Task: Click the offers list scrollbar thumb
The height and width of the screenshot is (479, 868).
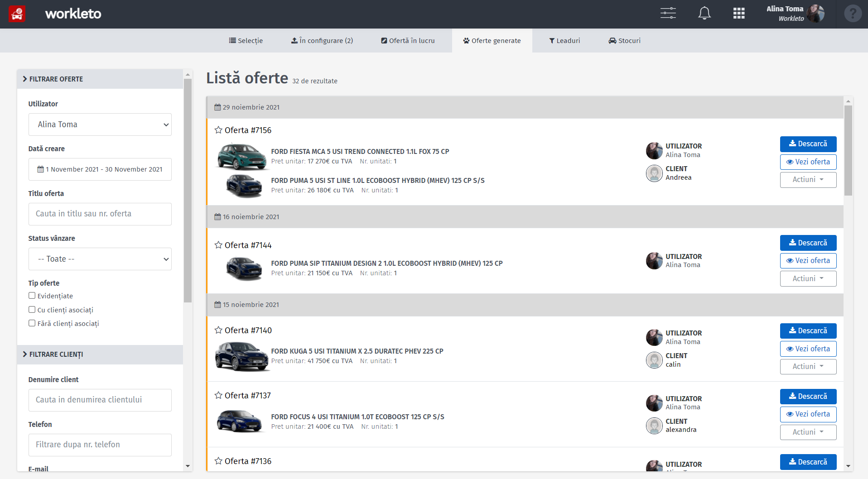Action: 848,150
